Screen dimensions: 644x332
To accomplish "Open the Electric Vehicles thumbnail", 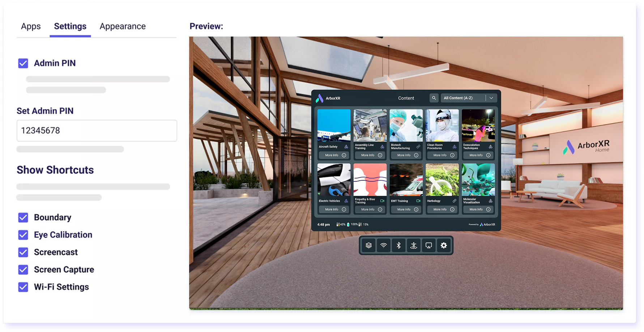I will (x=334, y=180).
